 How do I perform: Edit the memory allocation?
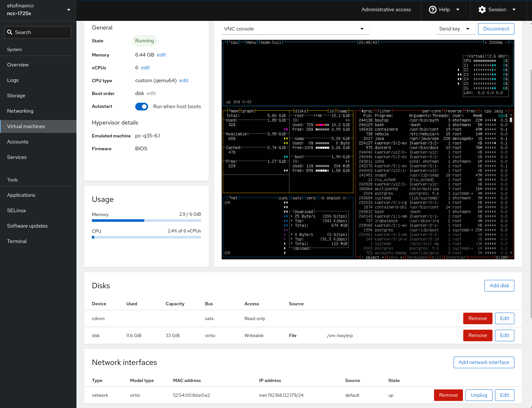tap(161, 55)
